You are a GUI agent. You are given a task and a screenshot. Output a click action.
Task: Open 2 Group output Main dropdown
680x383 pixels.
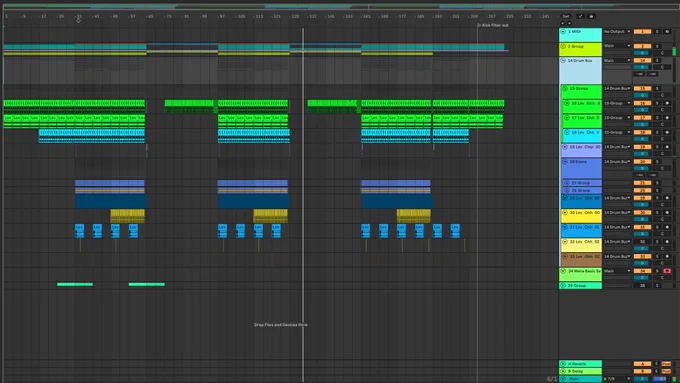point(617,46)
